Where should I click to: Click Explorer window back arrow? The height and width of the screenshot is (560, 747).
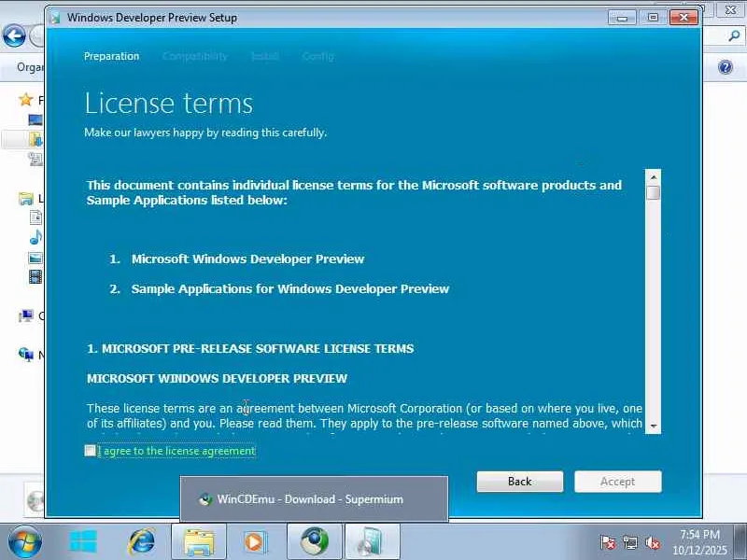pyautogui.click(x=14, y=36)
